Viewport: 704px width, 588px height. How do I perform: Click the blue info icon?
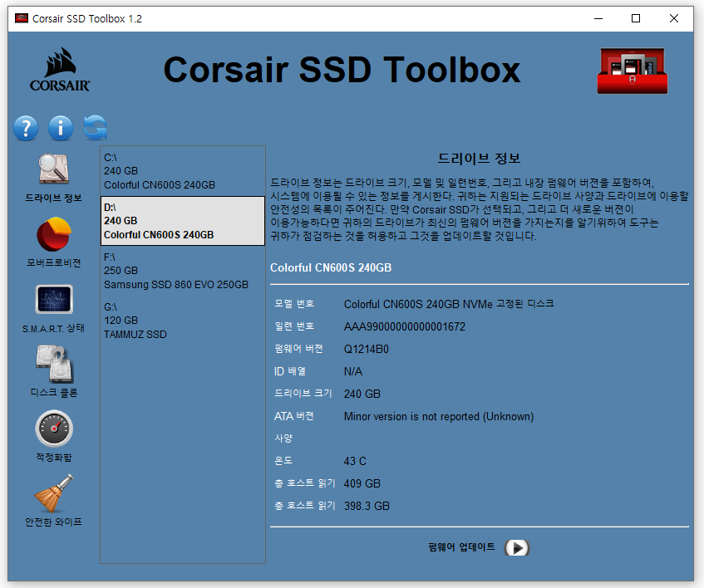[x=61, y=128]
